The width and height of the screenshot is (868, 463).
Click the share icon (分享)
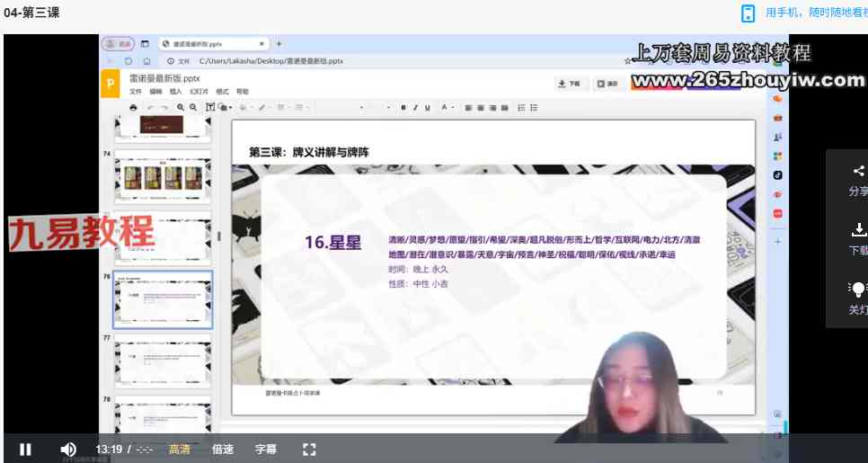click(x=858, y=171)
